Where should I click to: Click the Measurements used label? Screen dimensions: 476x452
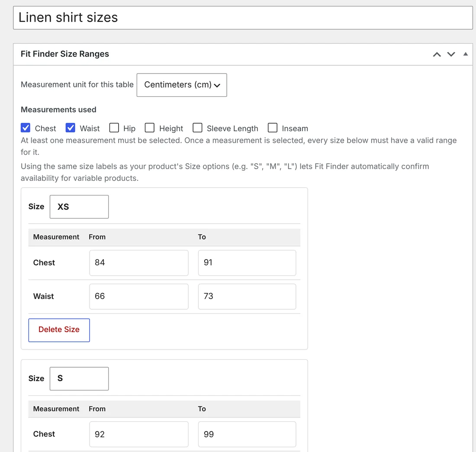coord(58,109)
